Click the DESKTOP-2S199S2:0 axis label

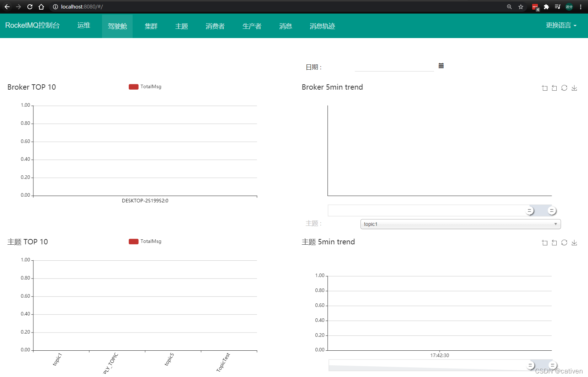(145, 201)
